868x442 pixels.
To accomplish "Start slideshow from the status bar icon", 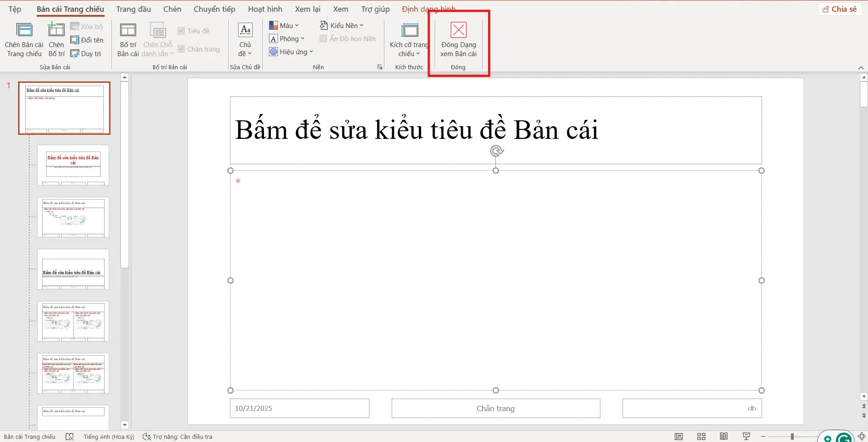I will click(746, 436).
